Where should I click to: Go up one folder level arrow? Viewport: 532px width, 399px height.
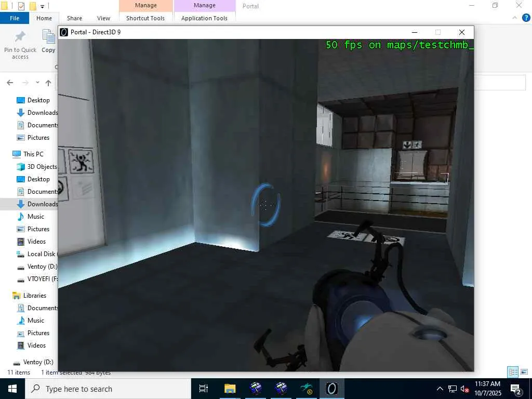(x=48, y=83)
